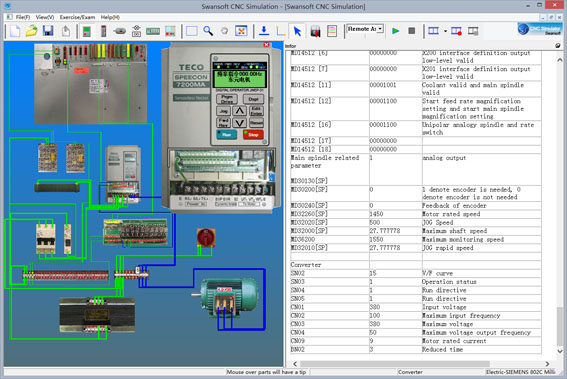567x379 pixels.
Task: Click the blue download arrow icon
Action: point(264,31)
